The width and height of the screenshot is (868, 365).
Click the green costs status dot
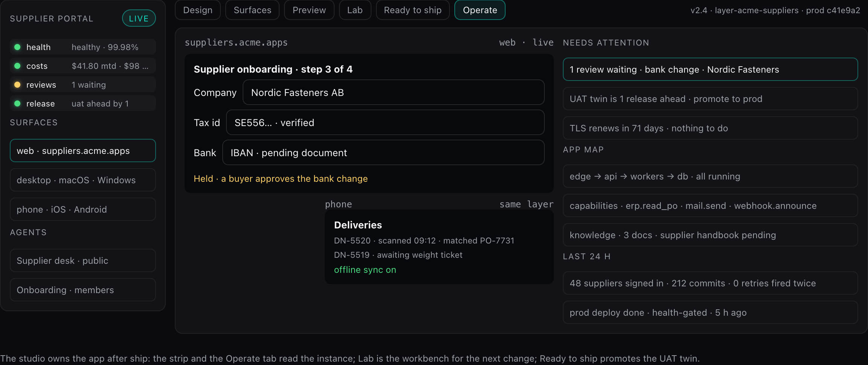click(17, 66)
